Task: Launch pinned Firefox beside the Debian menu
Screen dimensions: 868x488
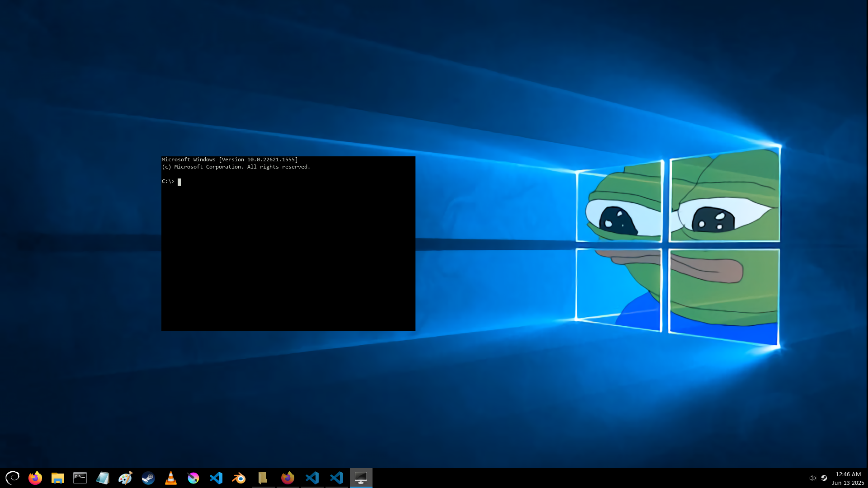Action: 35,478
